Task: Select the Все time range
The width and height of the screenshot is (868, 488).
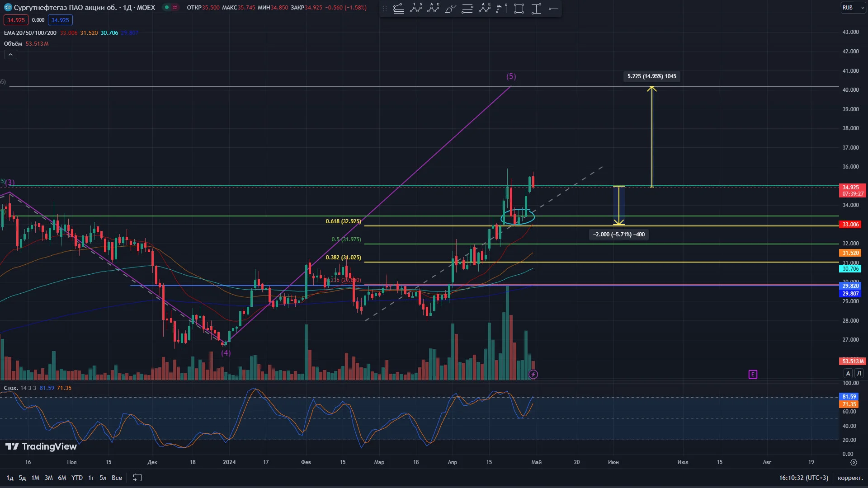Action: [117, 478]
